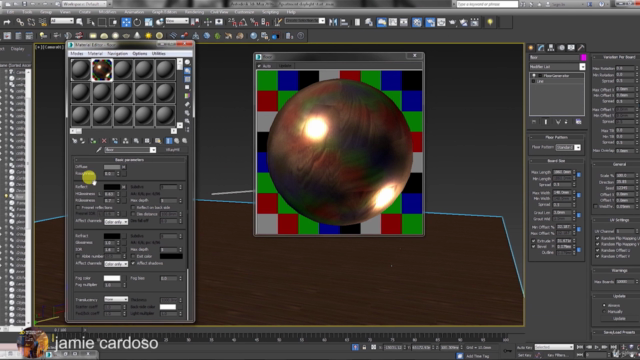Open the Options menu in the Material Editor
The image size is (640, 360).
(140, 53)
